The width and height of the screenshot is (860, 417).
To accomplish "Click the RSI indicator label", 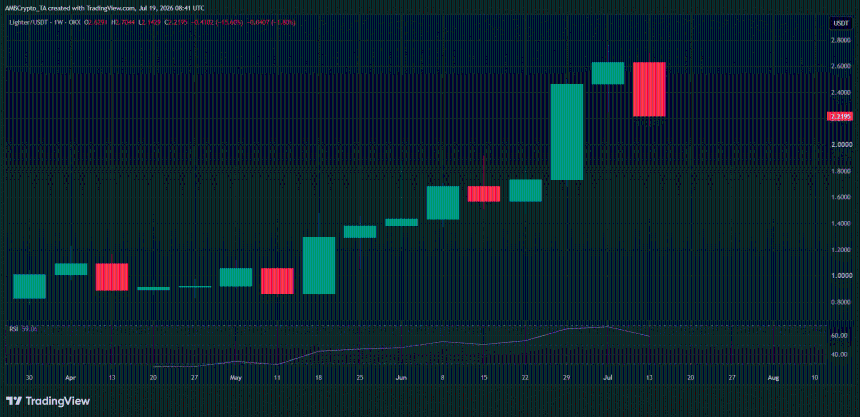I will click(x=15, y=329).
